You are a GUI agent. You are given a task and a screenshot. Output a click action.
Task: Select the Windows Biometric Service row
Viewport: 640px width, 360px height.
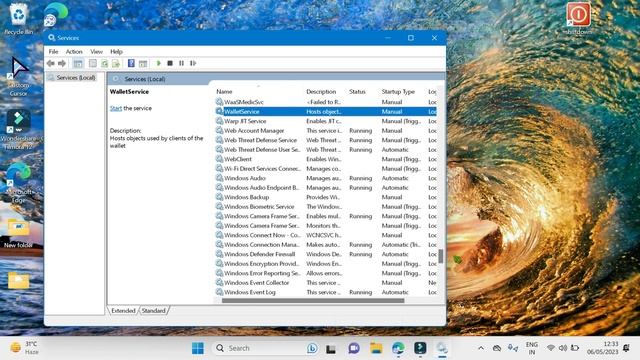(326, 207)
